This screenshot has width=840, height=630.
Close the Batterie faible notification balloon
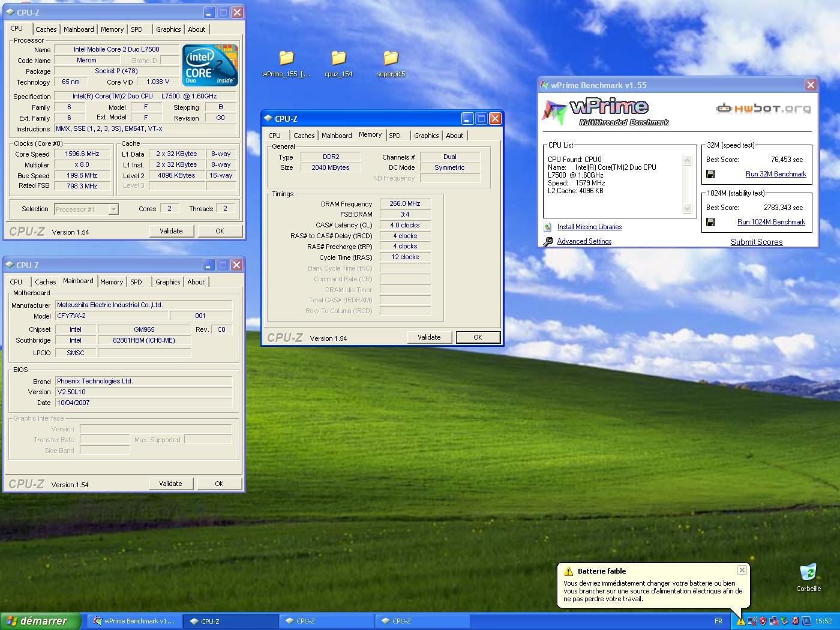tap(742, 570)
